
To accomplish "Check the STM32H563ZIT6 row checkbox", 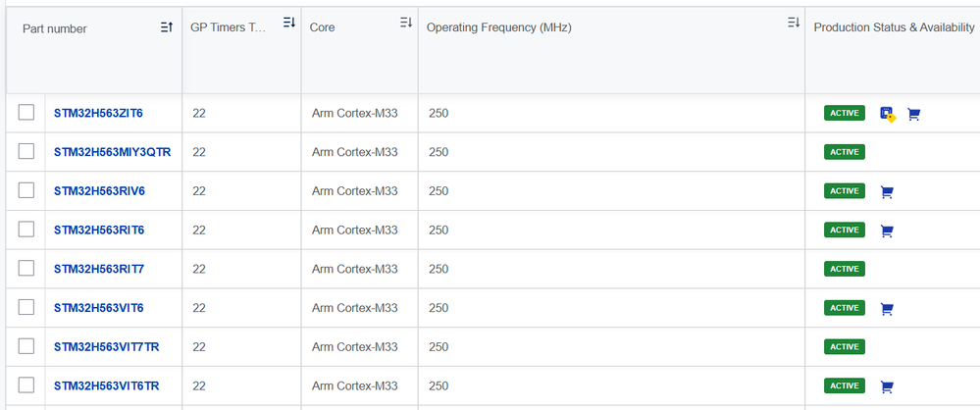I will 26,113.
